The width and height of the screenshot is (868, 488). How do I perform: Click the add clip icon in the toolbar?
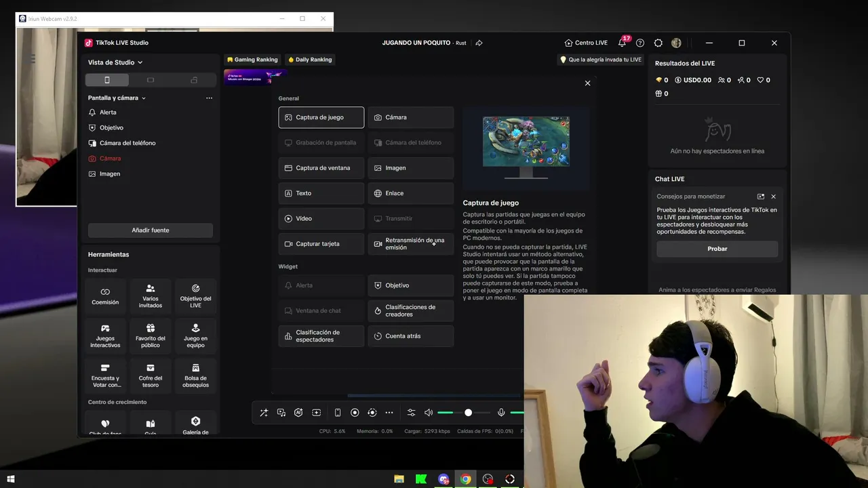coord(316,413)
